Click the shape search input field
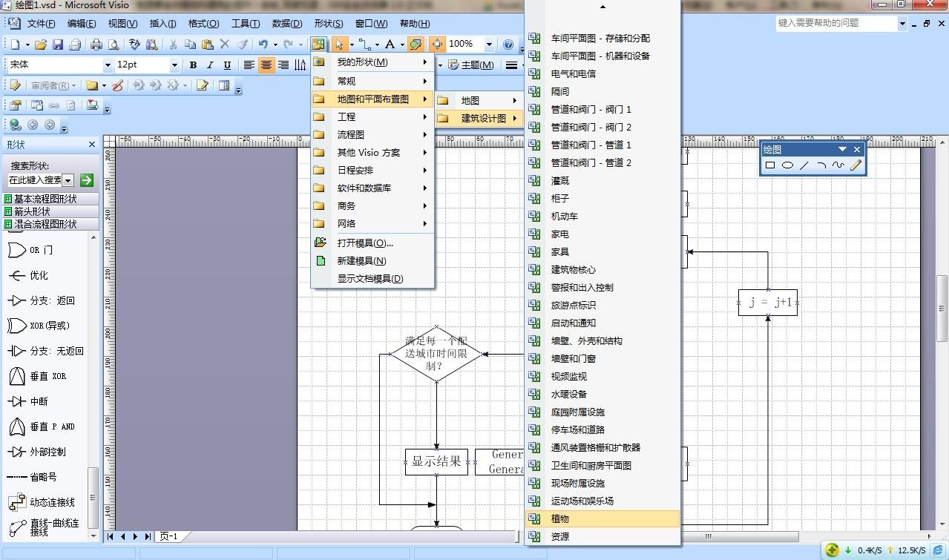Image resolution: width=949 pixels, height=560 pixels. tap(33, 180)
